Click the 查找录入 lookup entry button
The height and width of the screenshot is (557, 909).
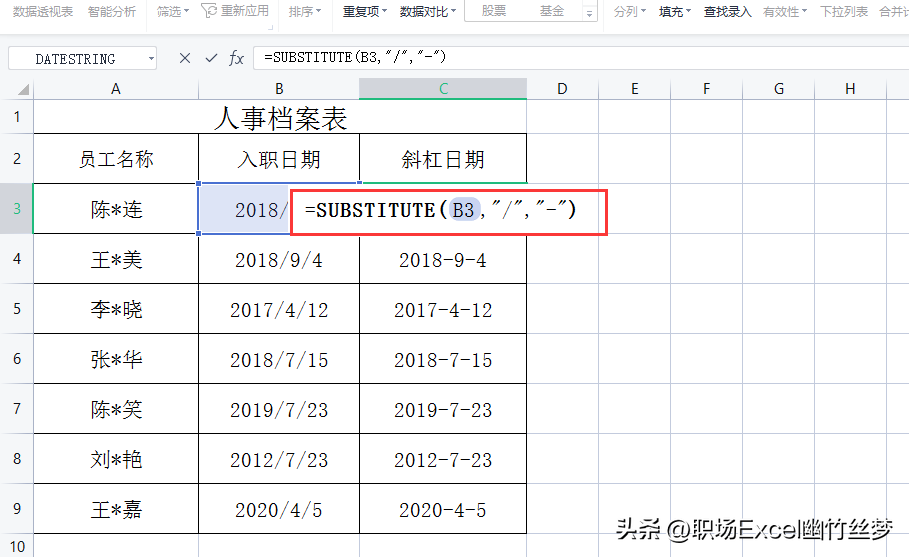click(728, 11)
